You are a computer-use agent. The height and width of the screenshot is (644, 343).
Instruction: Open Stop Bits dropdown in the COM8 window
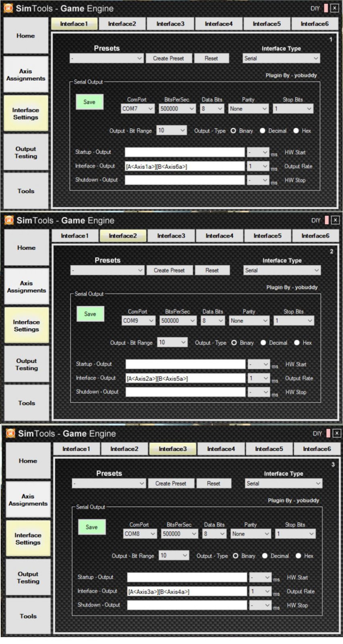pos(295,534)
